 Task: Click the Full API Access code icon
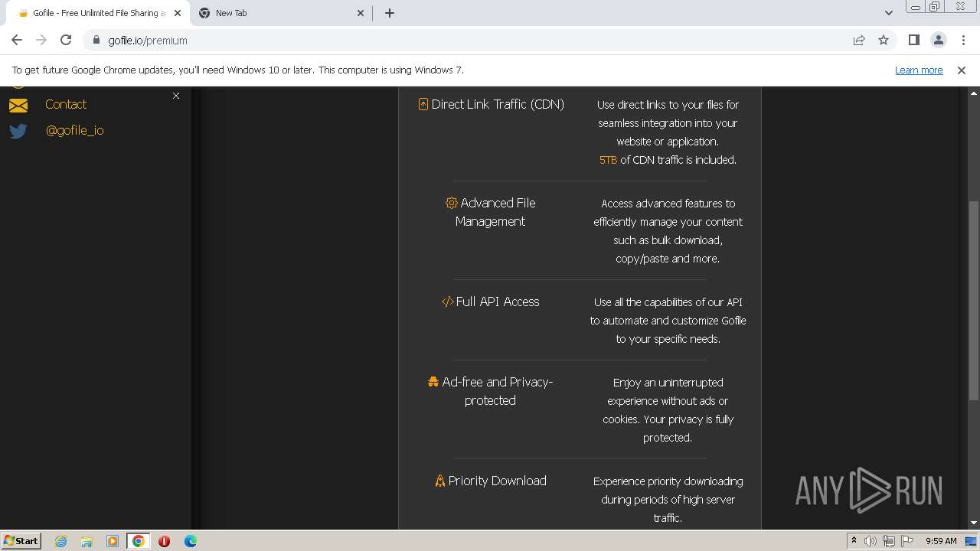point(448,302)
